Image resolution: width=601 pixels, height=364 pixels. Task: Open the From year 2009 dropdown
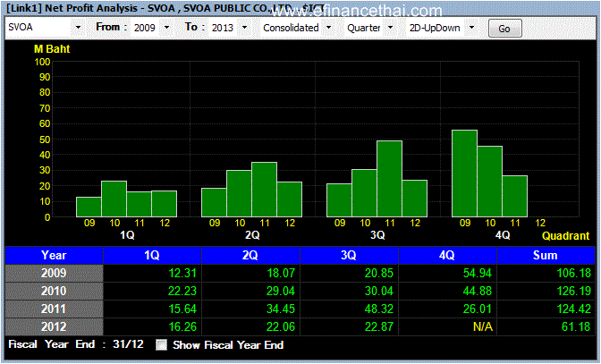[x=166, y=28]
